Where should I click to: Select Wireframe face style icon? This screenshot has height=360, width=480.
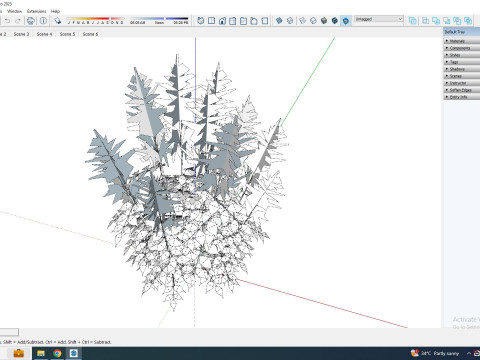point(302,21)
